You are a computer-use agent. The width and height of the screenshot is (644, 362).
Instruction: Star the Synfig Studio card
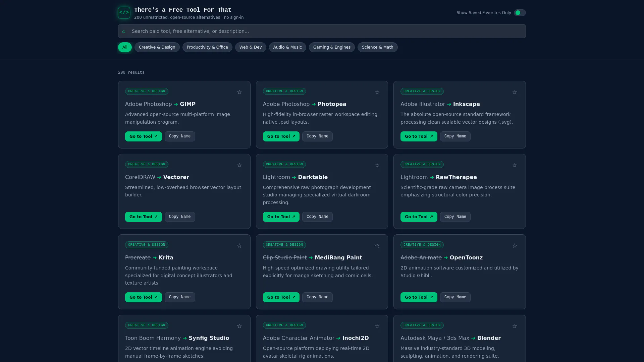(x=239, y=326)
